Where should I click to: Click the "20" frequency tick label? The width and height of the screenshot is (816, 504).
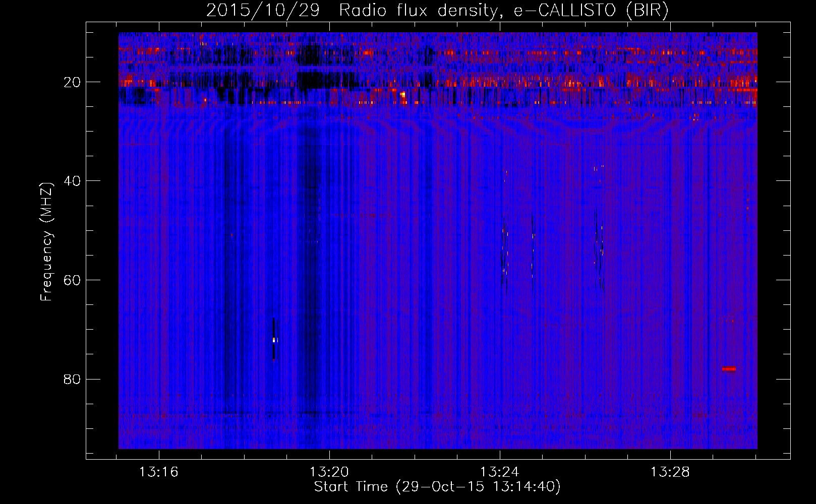[x=72, y=82]
